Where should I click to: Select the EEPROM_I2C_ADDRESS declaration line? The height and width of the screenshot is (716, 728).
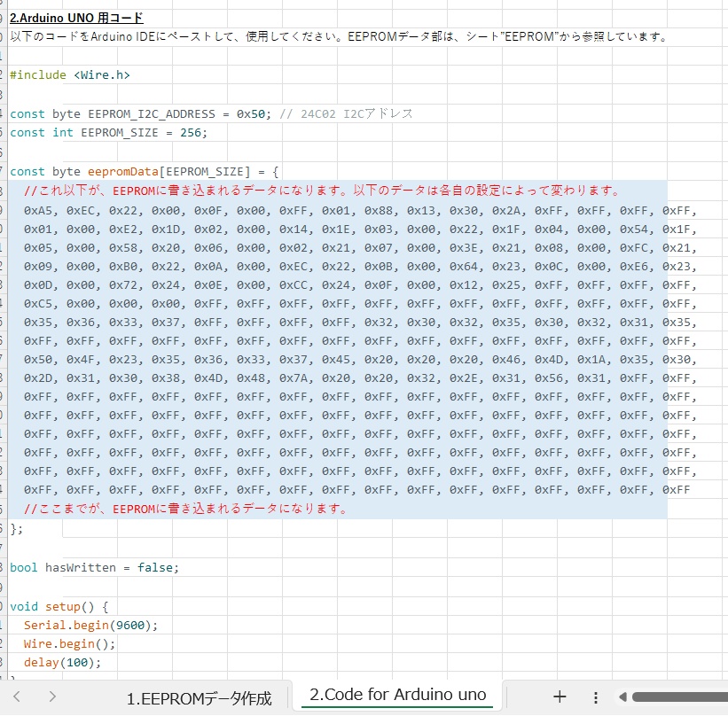[133, 113]
